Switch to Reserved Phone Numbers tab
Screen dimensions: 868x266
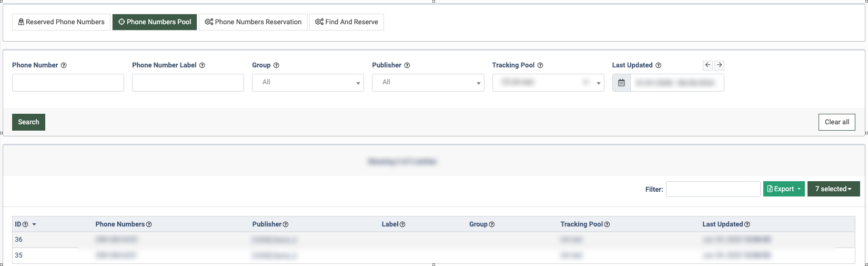[x=61, y=22]
